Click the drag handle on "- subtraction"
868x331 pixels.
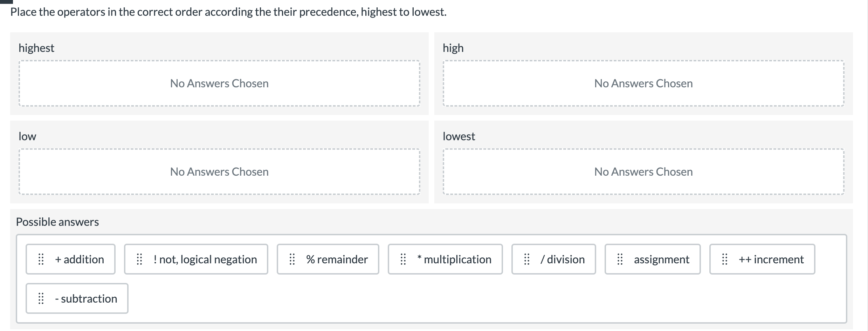[41, 298]
